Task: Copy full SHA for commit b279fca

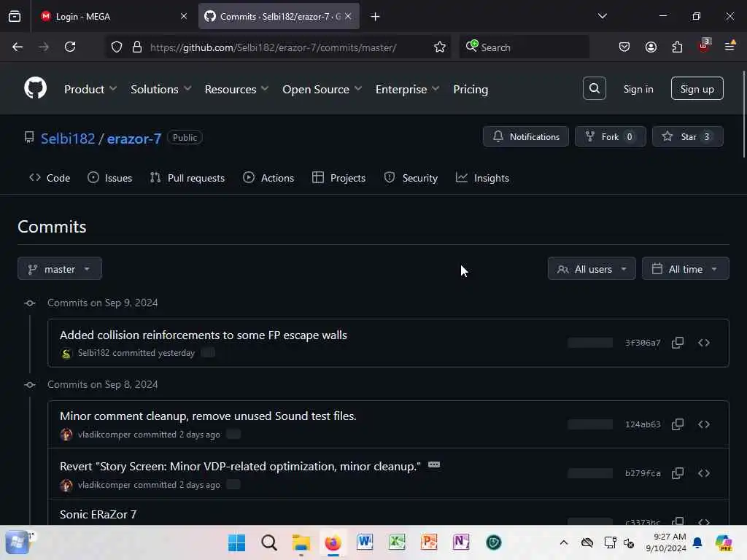Action: (x=678, y=472)
